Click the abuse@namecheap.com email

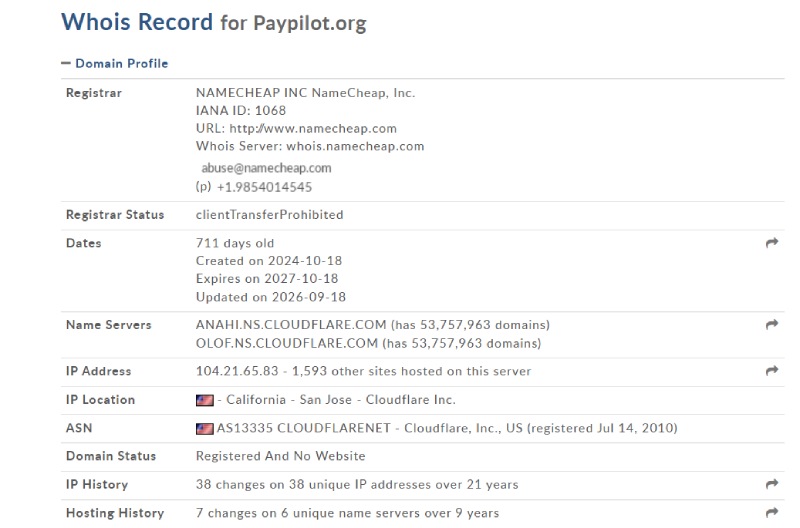pyautogui.click(x=266, y=168)
